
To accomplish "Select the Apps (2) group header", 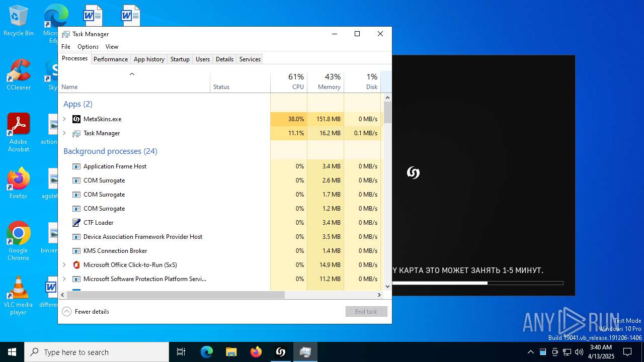I will coord(78,104).
